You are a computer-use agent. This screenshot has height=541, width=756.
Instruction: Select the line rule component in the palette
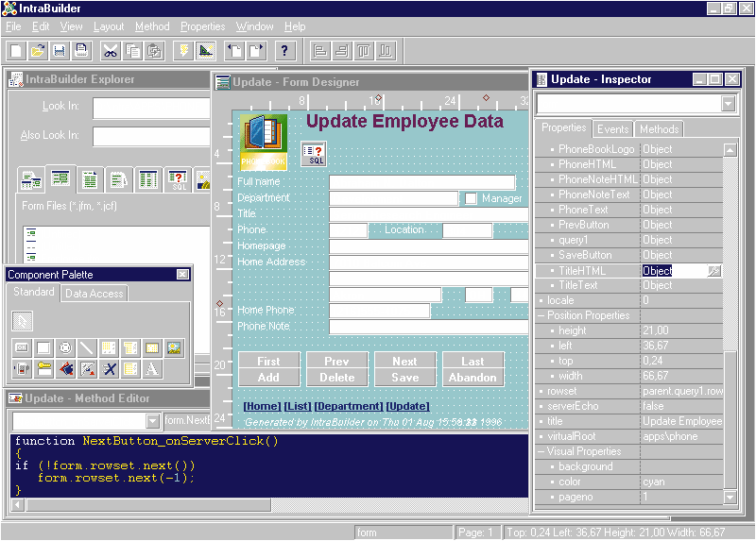(87, 347)
